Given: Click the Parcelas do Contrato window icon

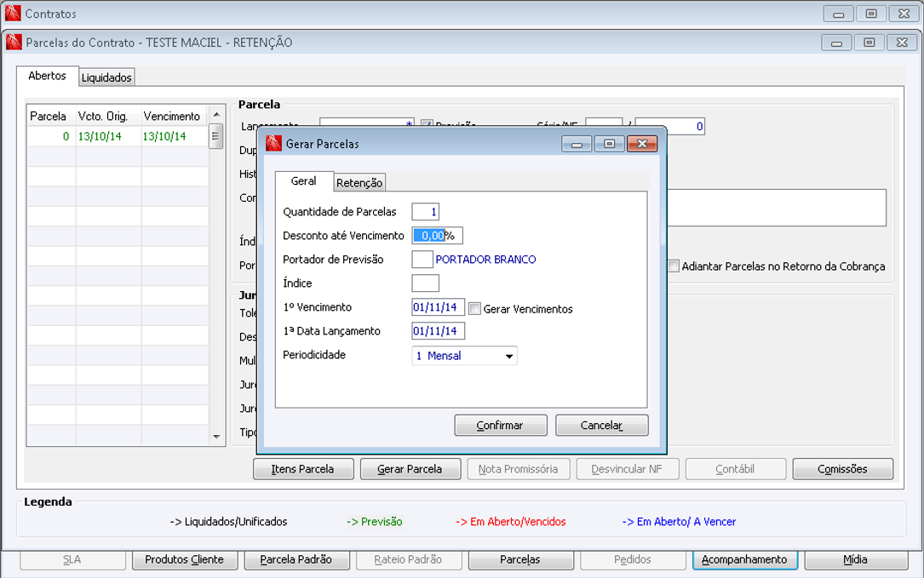Looking at the screenshot, I should (14, 43).
